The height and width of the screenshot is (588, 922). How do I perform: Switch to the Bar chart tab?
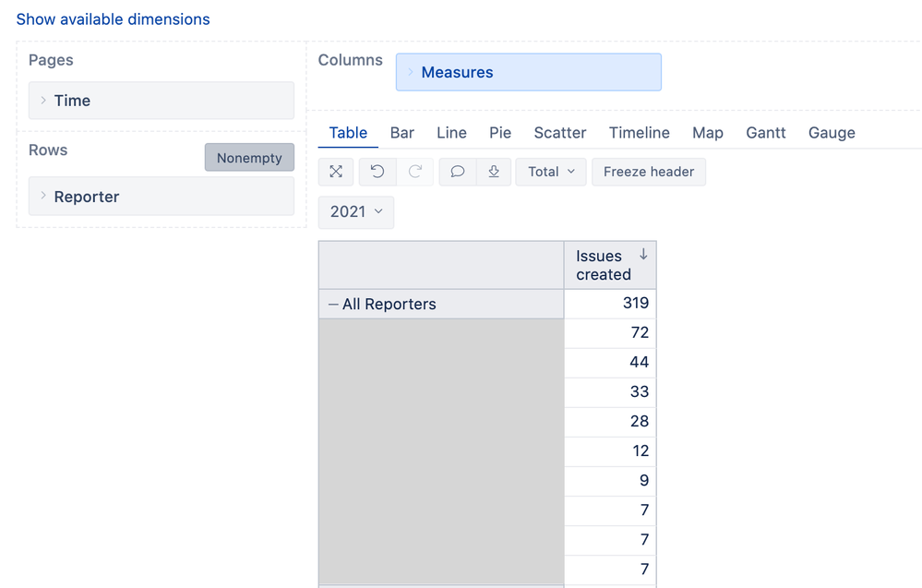pyautogui.click(x=401, y=133)
